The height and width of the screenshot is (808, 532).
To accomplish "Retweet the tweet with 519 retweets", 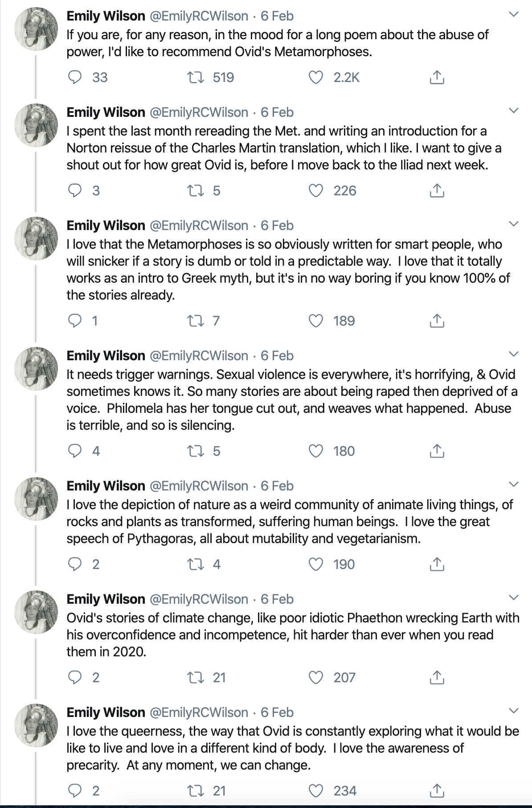I will click(x=195, y=78).
